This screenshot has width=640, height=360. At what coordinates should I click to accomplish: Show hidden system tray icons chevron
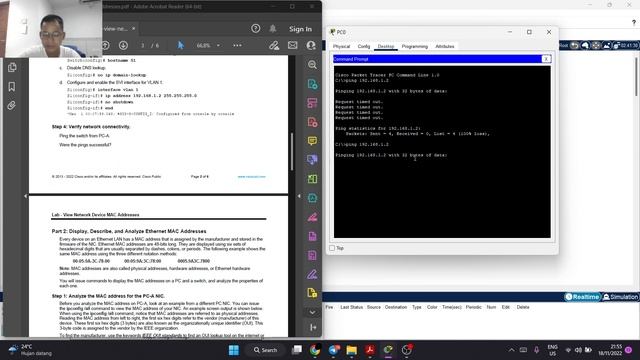pyautogui.click(x=511, y=350)
